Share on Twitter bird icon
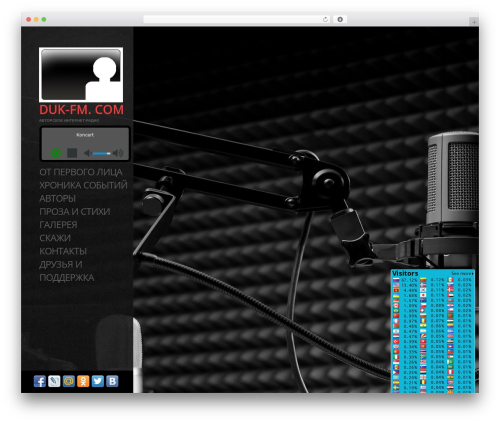Image resolution: width=500 pixels, height=423 pixels. (x=98, y=381)
